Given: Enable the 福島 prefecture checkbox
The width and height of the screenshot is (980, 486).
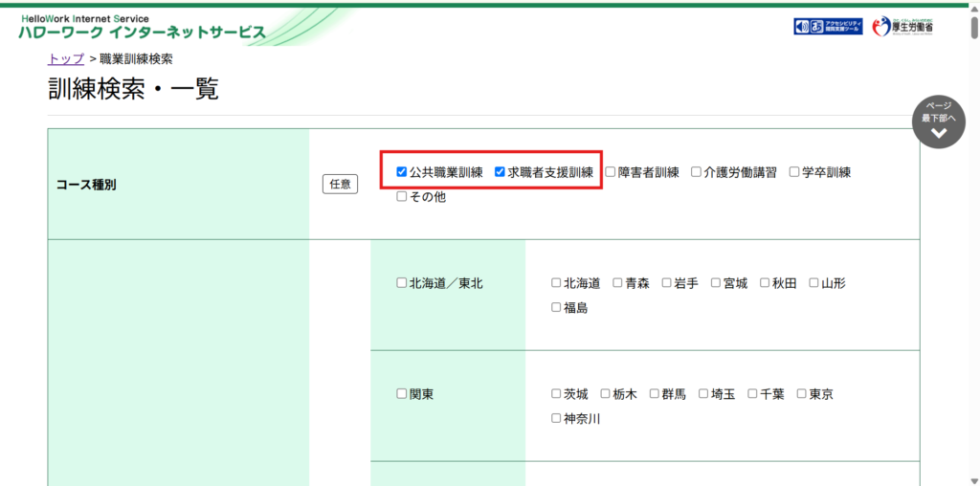Looking at the screenshot, I should 556,308.
